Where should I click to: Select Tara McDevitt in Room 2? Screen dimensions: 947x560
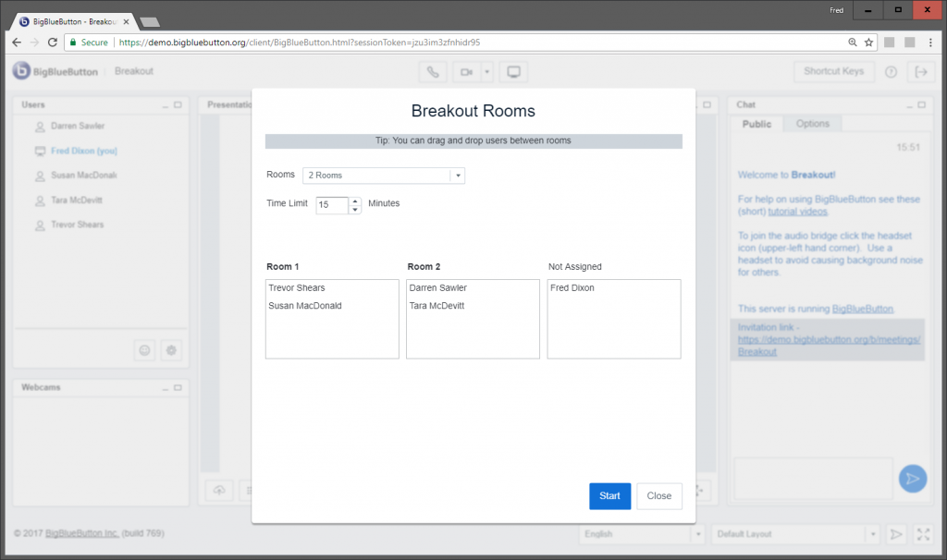(x=437, y=306)
